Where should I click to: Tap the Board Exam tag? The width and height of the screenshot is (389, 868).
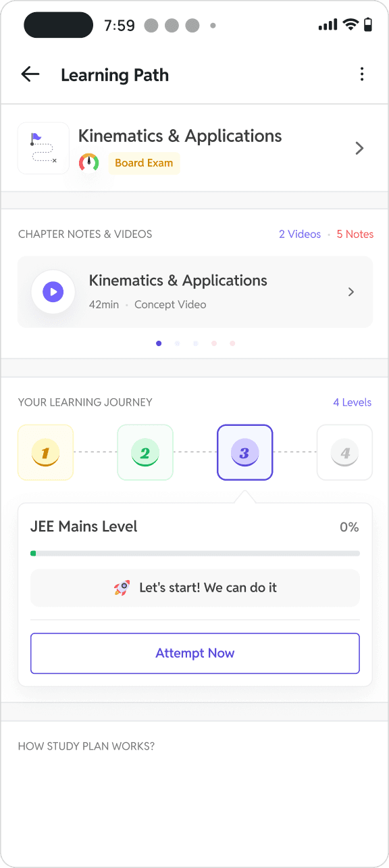pyautogui.click(x=144, y=163)
